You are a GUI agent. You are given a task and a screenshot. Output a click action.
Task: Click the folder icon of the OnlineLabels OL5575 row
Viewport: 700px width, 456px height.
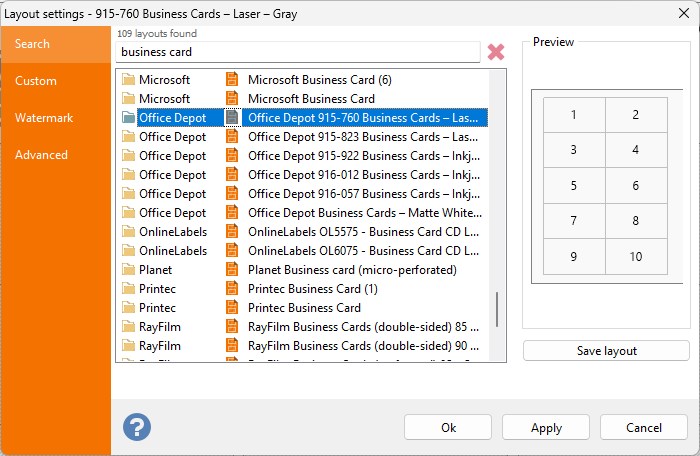(129, 232)
